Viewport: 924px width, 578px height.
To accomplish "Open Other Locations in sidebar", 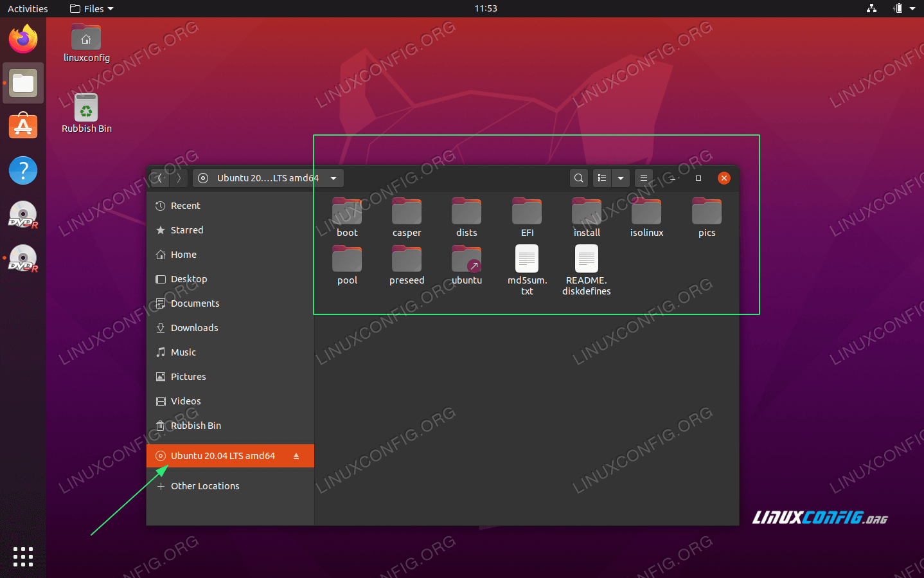I will click(230, 486).
